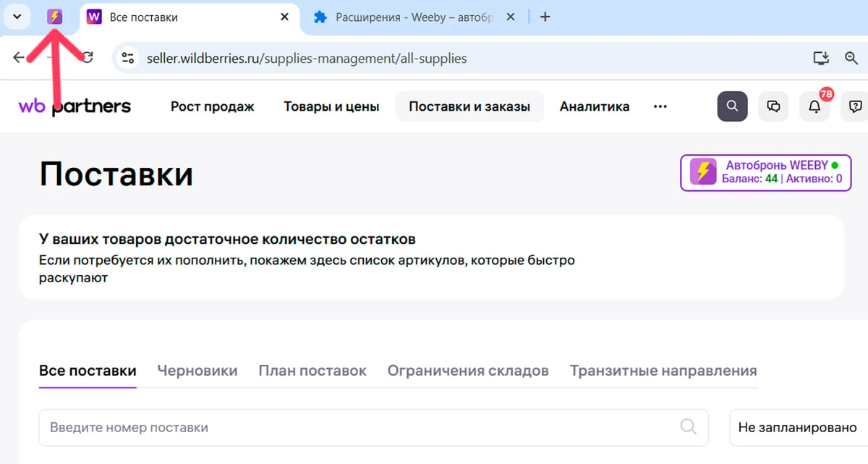This screenshot has width=868, height=464.
Task: Focus the Введите номер поставки field
Action: 373,428
